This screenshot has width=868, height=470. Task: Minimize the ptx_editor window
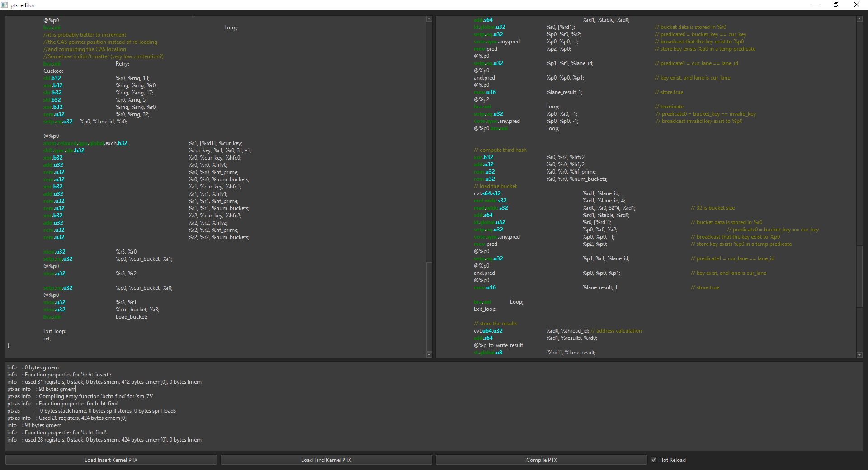click(x=816, y=5)
